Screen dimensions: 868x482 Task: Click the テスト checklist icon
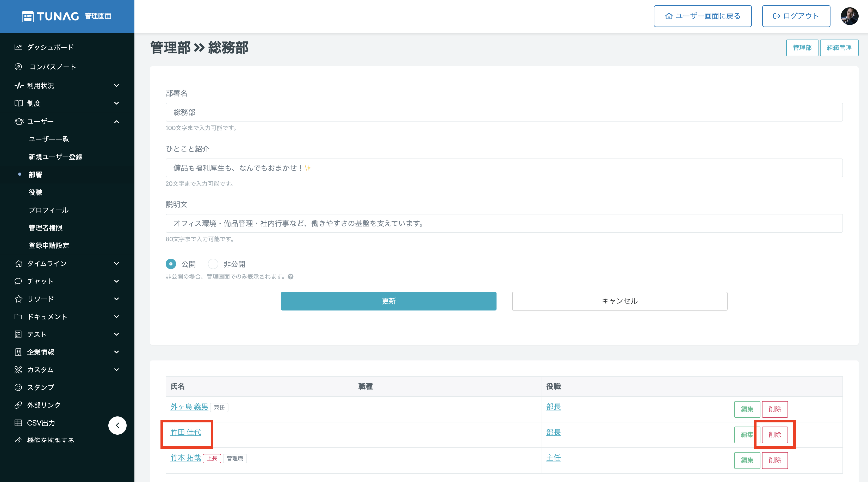click(x=18, y=334)
